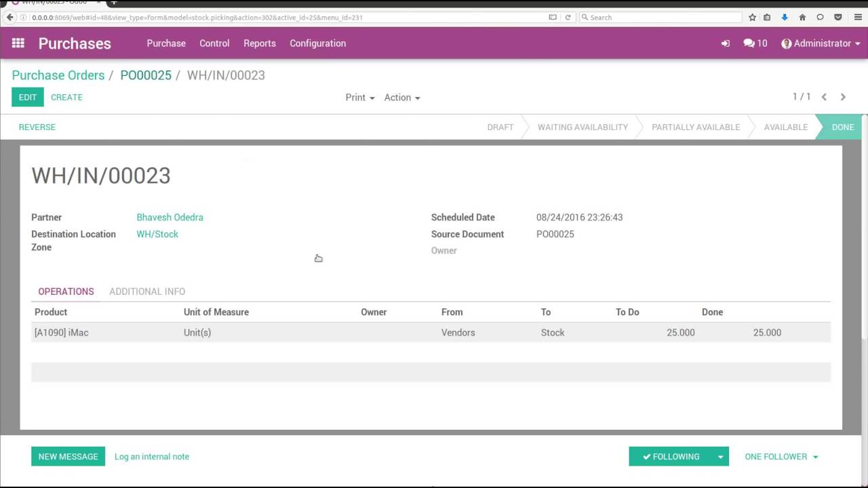Click the Edit button
The width and height of the screenshot is (868, 488).
(28, 97)
